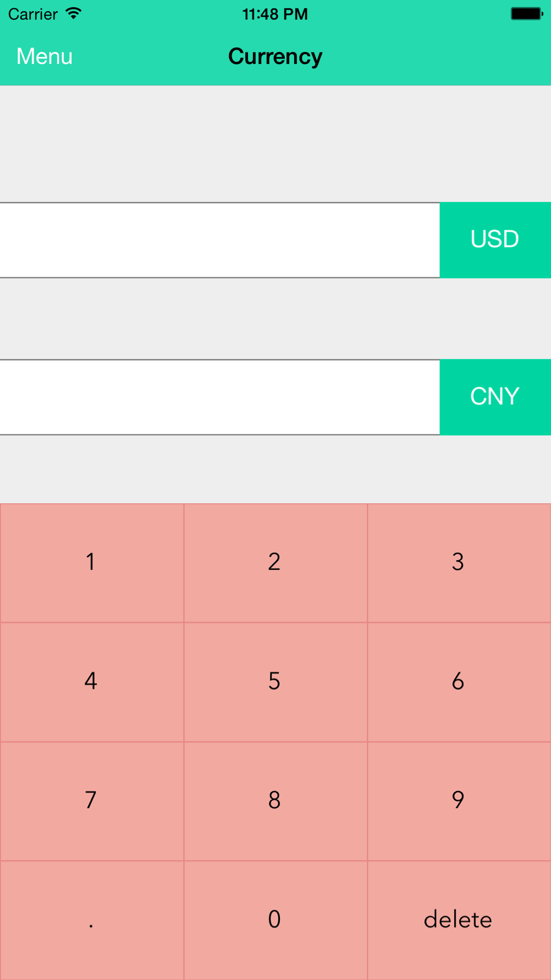Tap the CNY currency selector
551x980 pixels.
click(x=495, y=397)
